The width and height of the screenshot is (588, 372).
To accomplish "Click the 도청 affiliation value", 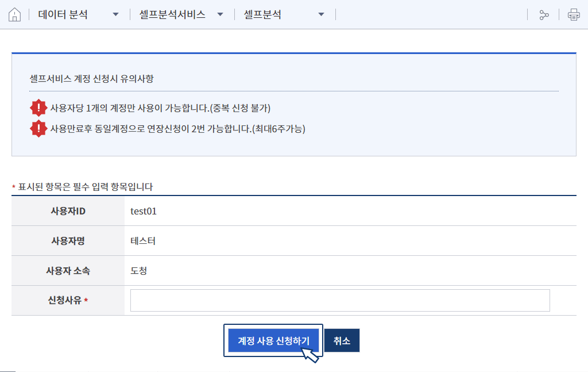I will coord(139,271).
